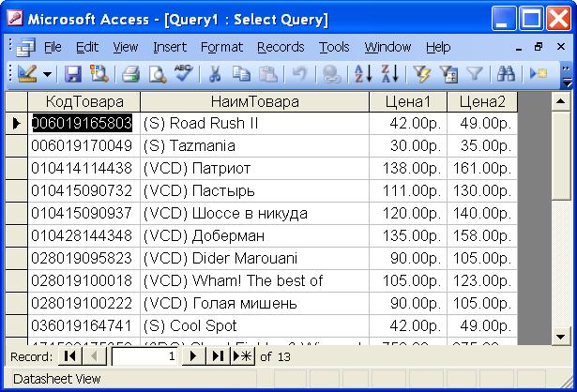
Task: Click the Cut scissors icon
Action: [x=215, y=74]
